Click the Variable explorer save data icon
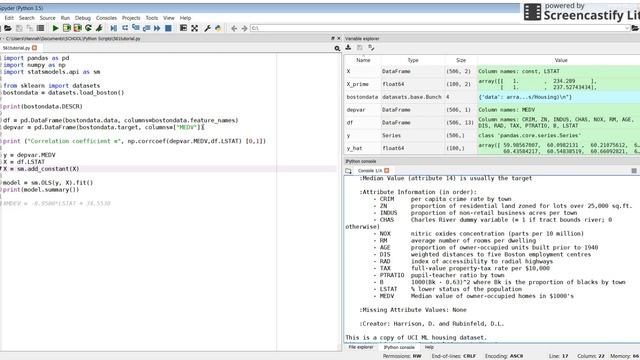Image resolution: width=640 pixels, height=360 pixels. pyautogui.click(x=360, y=48)
